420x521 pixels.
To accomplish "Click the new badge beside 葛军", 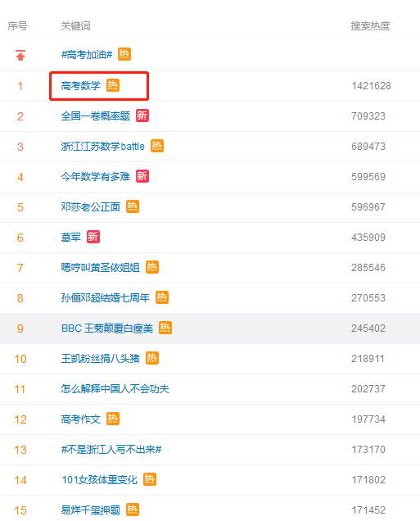I will 93,237.
